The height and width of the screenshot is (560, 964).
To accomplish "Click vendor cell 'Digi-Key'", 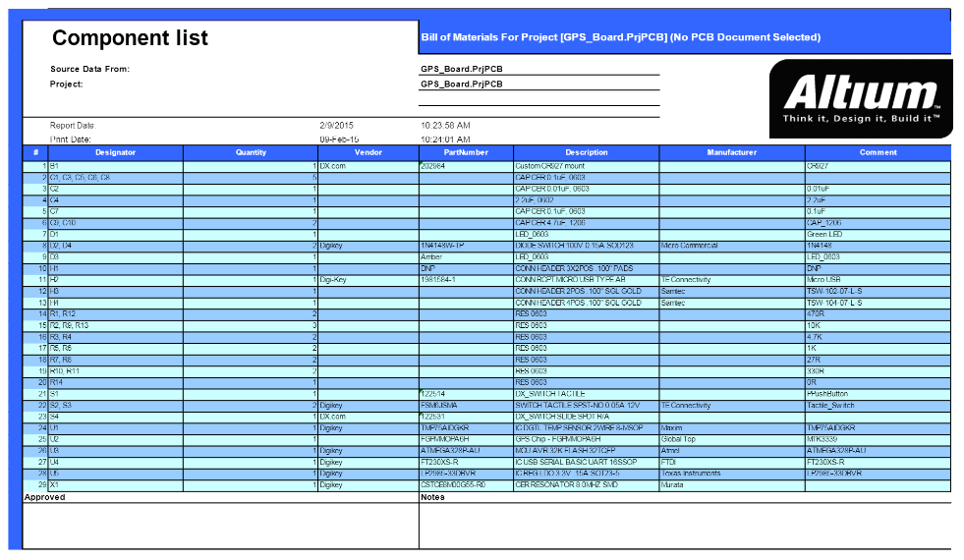I will coord(369,280).
